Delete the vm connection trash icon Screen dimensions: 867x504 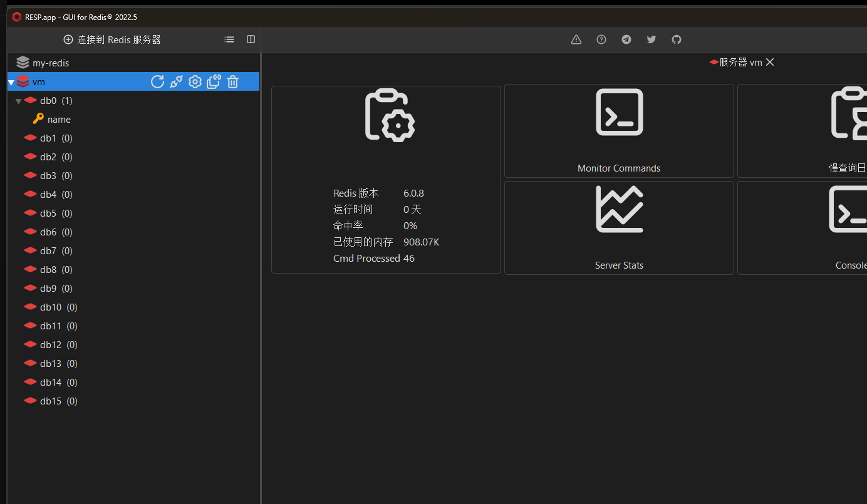tap(232, 81)
